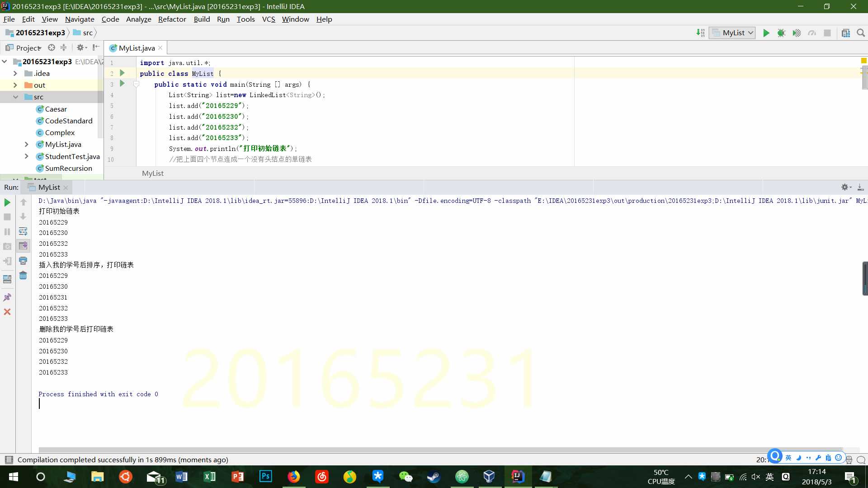Switch to the MyList.java editor tab

(x=137, y=48)
